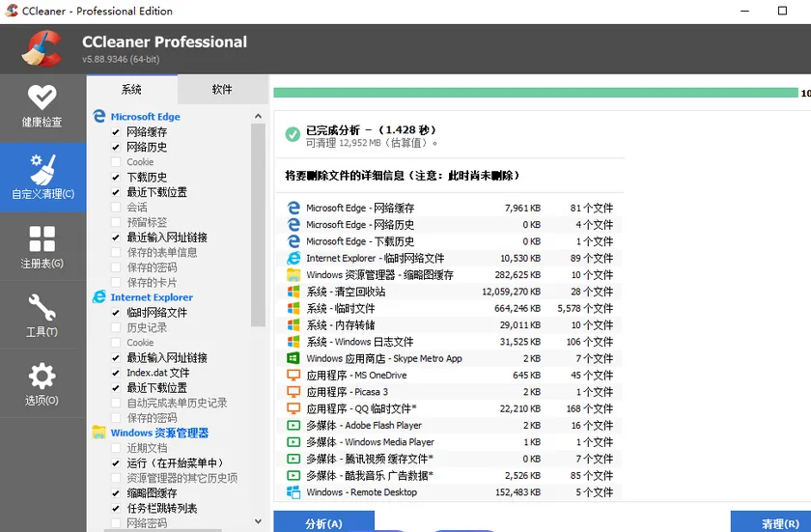Click Windows icon beside 内存转储 row
This screenshot has height=532, width=811.
click(294, 324)
